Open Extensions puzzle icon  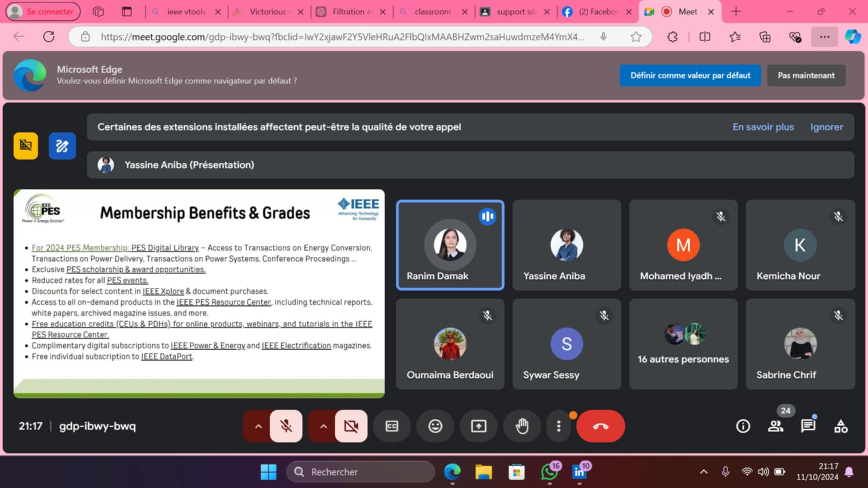[x=672, y=37]
